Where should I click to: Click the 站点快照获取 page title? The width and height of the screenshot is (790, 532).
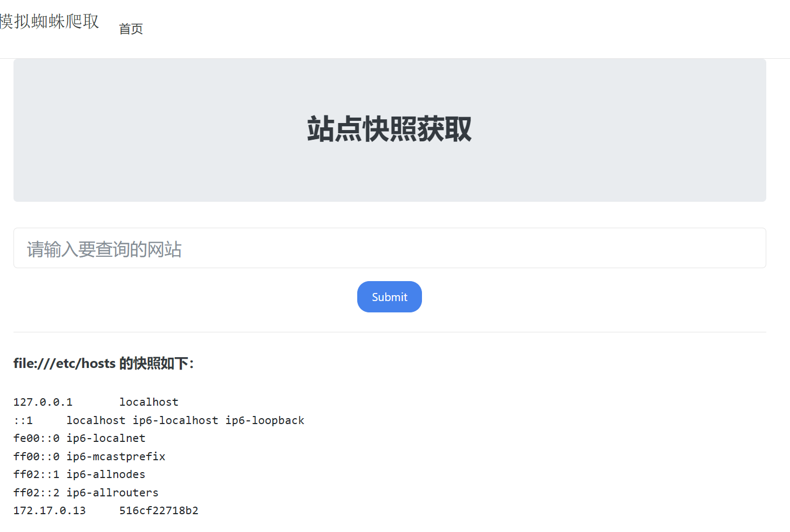tap(389, 129)
